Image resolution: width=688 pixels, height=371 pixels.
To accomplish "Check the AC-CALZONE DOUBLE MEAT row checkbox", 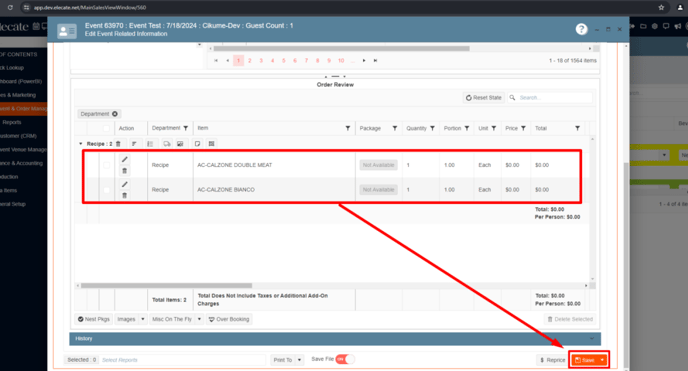I will pos(106,165).
